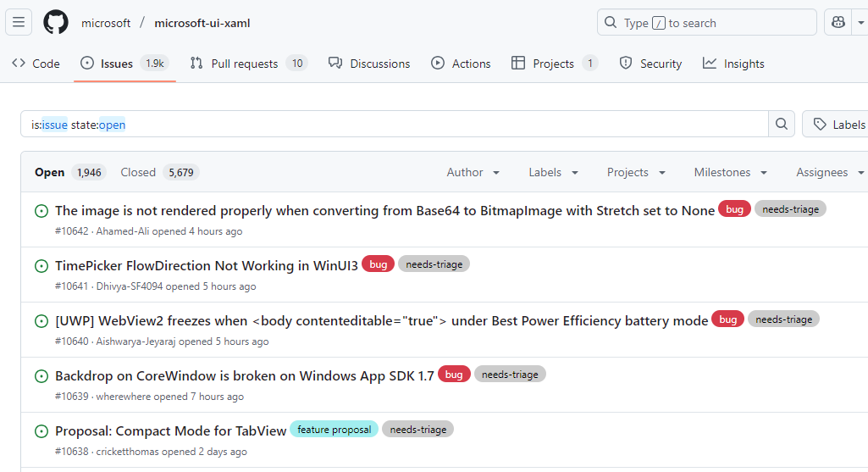
Task: Open the Code tab
Action: pyautogui.click(x=36, y=64)
